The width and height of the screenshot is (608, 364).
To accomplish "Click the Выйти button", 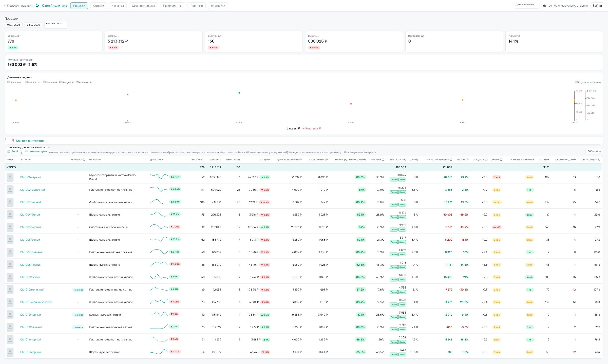I will [597, 6].
